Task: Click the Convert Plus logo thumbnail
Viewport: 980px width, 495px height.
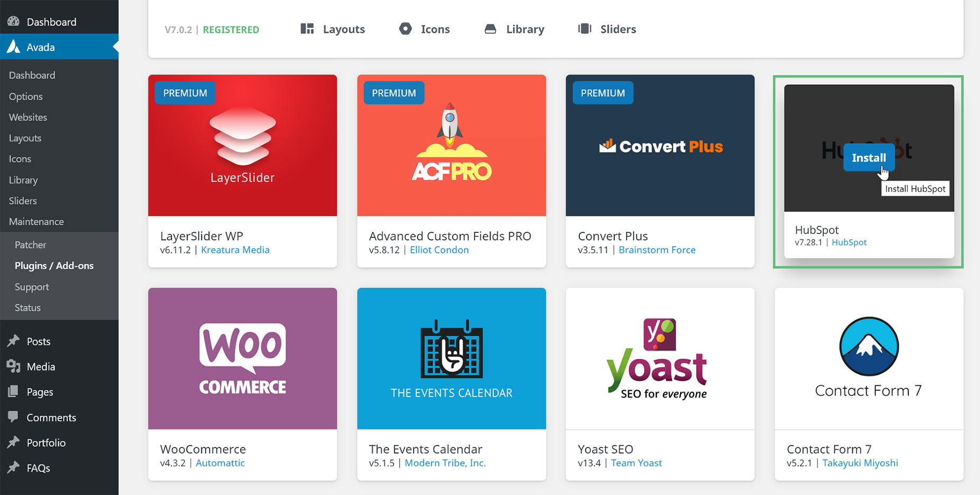Action: (660, 145)
